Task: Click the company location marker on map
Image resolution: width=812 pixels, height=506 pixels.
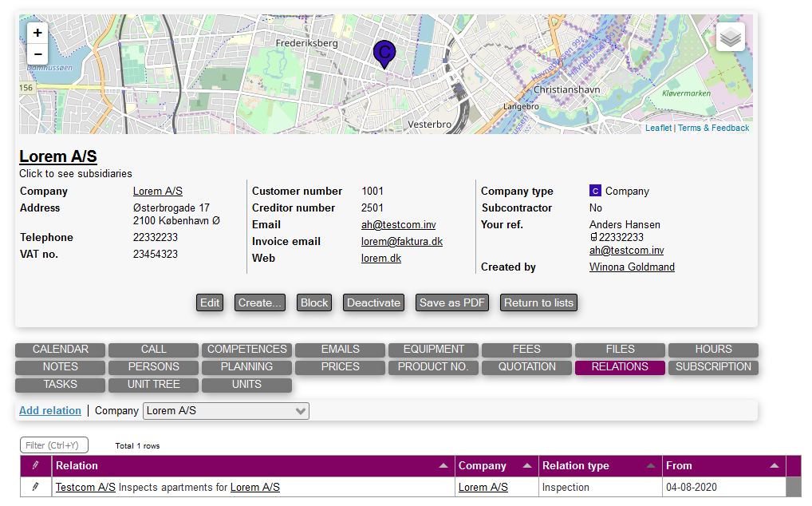Action: [x=384, y=53]
